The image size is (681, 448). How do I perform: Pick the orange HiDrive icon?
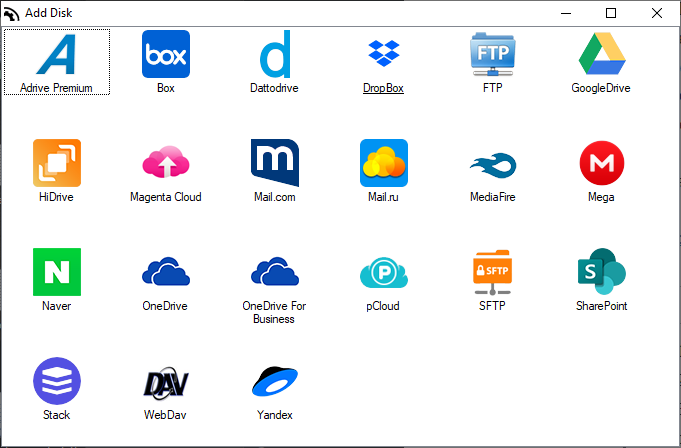coord(57,163)
